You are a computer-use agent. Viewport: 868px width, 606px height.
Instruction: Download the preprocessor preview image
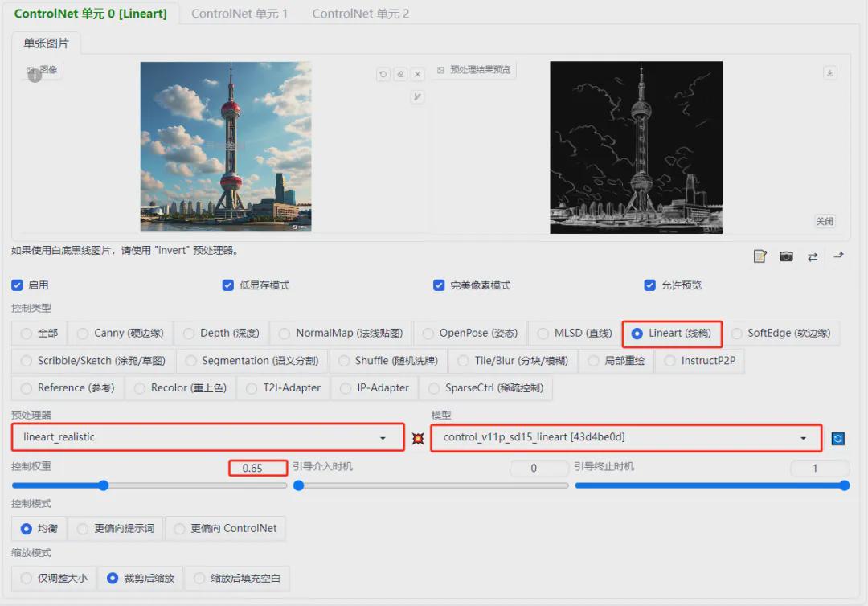[x=830, y=73]
